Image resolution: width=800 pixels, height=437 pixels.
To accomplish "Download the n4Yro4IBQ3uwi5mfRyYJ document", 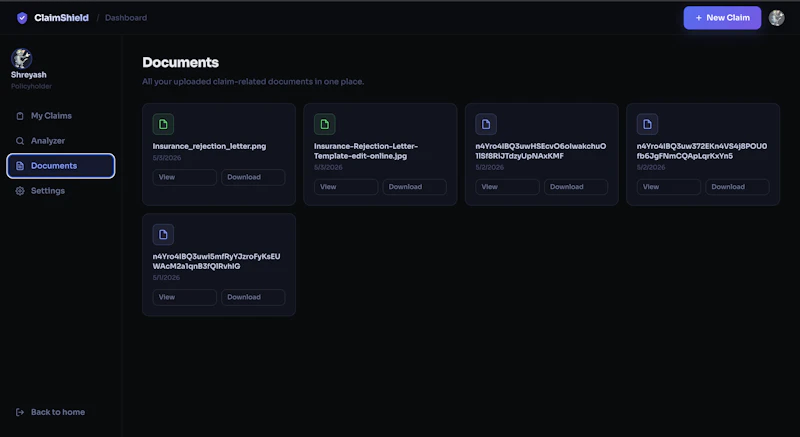I will click(253, 297).
